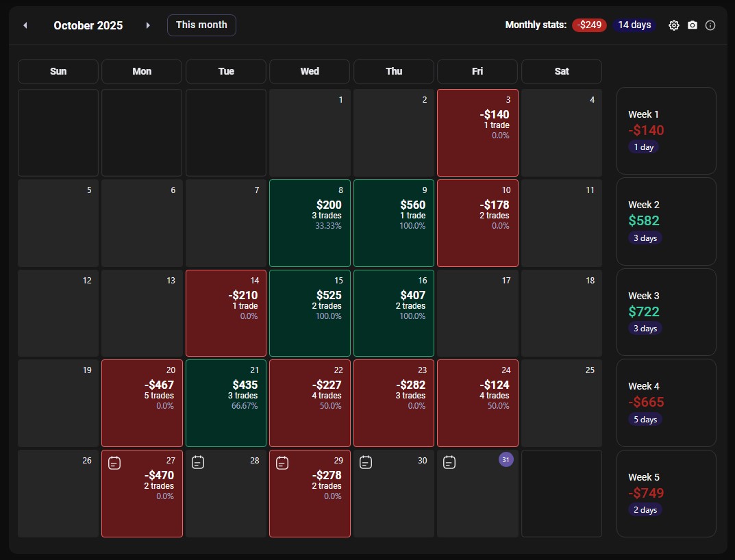
Task: Click the Mon column header
Action: 142,71
